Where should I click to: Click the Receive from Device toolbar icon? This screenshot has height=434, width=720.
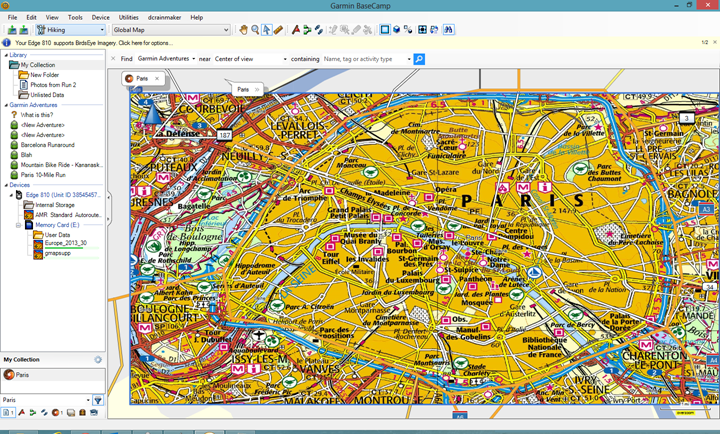click(23, 30)
